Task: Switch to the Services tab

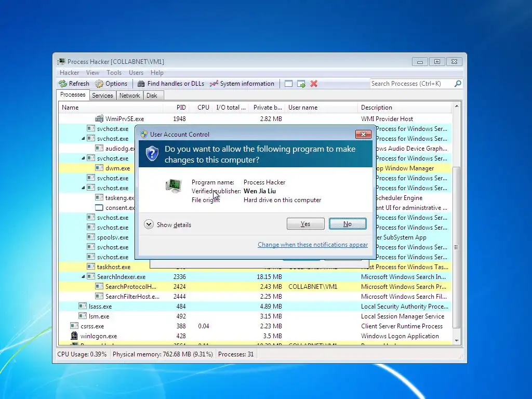Action: pos(102,96)
